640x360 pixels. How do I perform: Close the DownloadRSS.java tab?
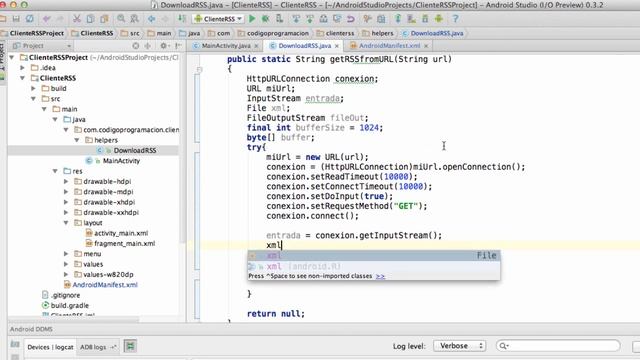tap(337, 46)
